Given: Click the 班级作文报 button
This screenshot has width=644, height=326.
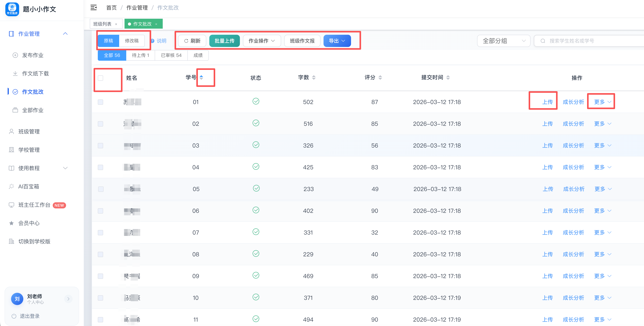Looking at the screenshot, I should [x=302, y=41].
